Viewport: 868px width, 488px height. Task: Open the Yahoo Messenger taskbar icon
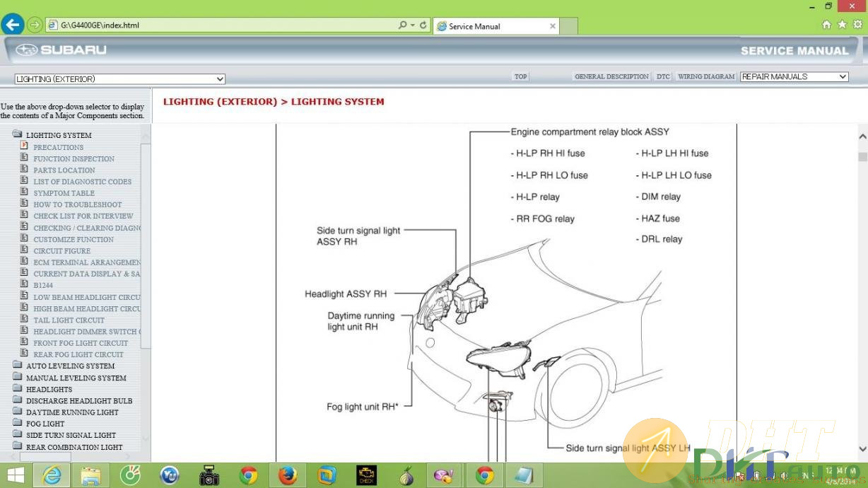(x=170, y=475)
